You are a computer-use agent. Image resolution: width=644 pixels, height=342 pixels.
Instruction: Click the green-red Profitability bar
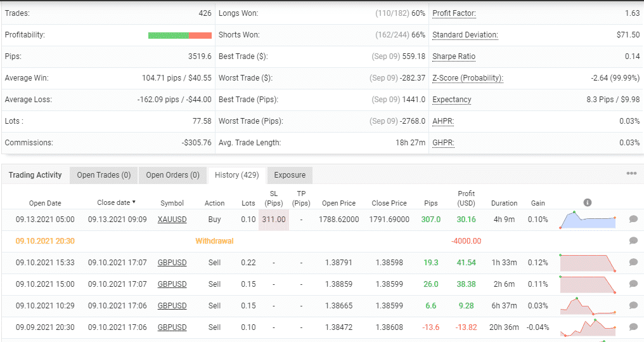(x=180, y=36)
